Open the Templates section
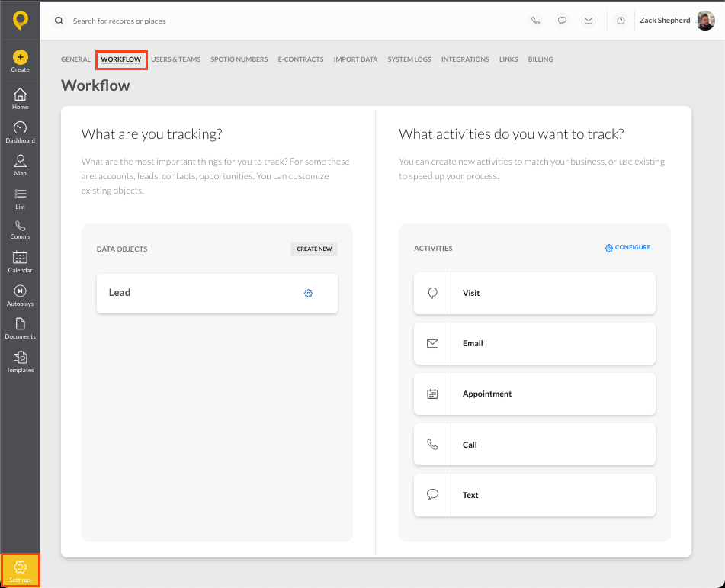This screenshot has height=588, width=725. 21,362
